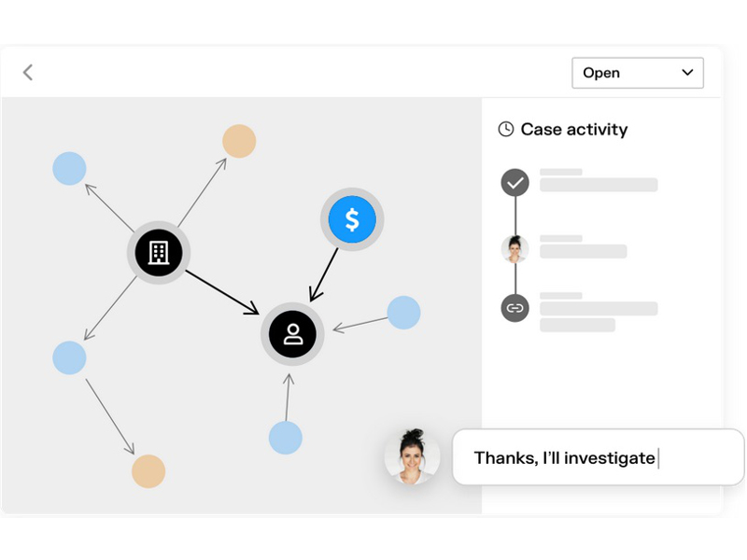Open the Case activity heading

tap(573, 130)
